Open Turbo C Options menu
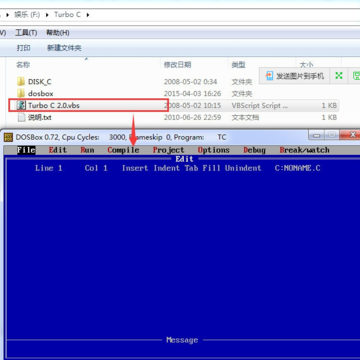Image resolution: width=360 pixels, height=360 pixels. 214,150
